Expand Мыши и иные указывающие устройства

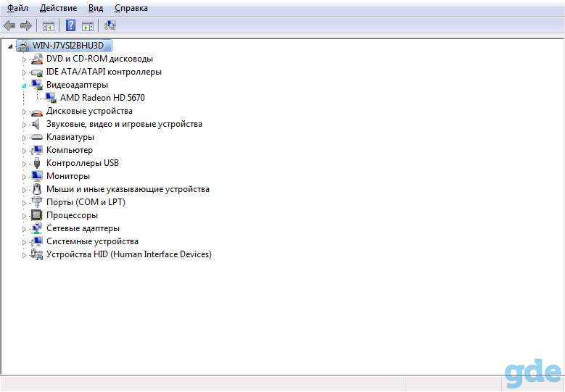[24, 190]
